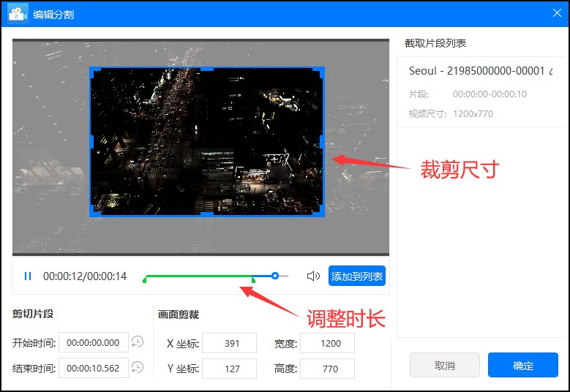Click the 视频尺寸 value 1200x770
Screen dimensions: 570x392
click(x=473, y=113)
